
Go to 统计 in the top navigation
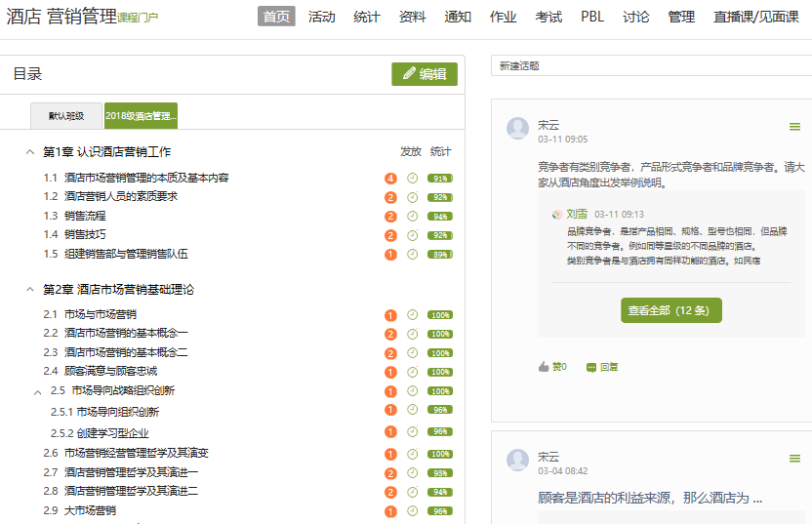click(367, 17)
